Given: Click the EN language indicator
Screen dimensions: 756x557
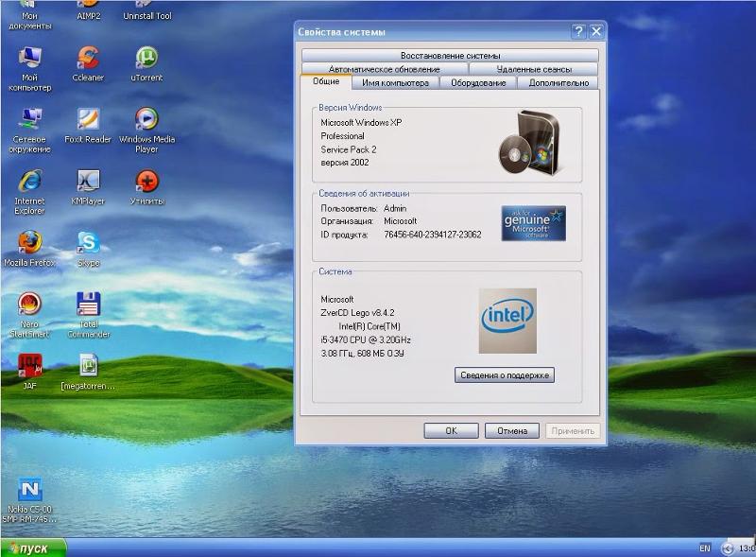Looking at the screenshot, I should point(704,548).
